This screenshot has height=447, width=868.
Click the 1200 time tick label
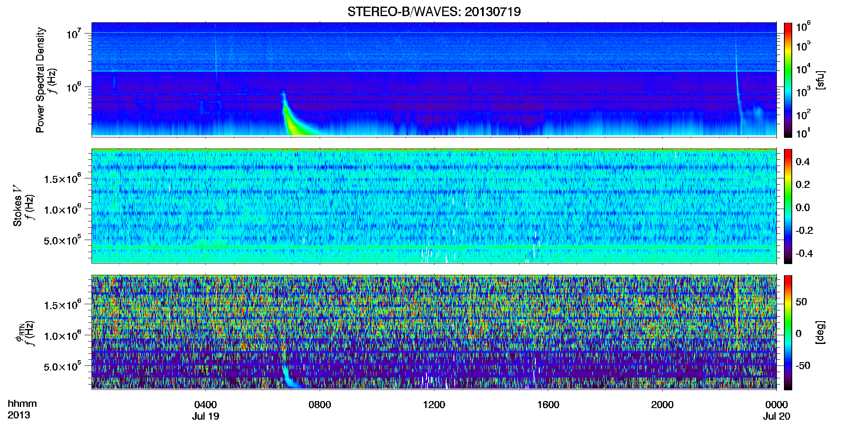pos(434,405)
